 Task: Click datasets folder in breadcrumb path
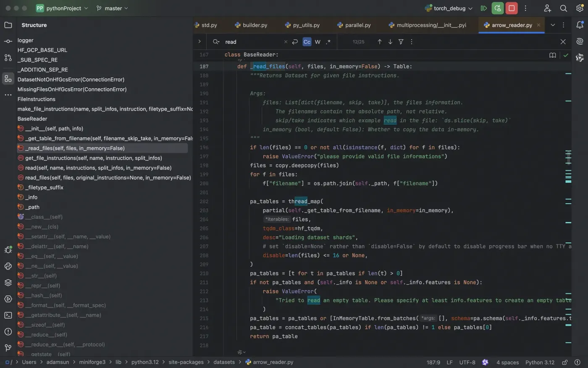tap(224, 362)
